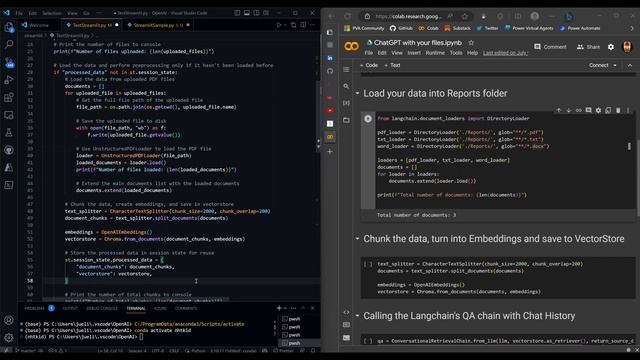Open Source Control view in VS Code
Image resolution: width=640 pixels, height=360 pixels.
point(9,62)
